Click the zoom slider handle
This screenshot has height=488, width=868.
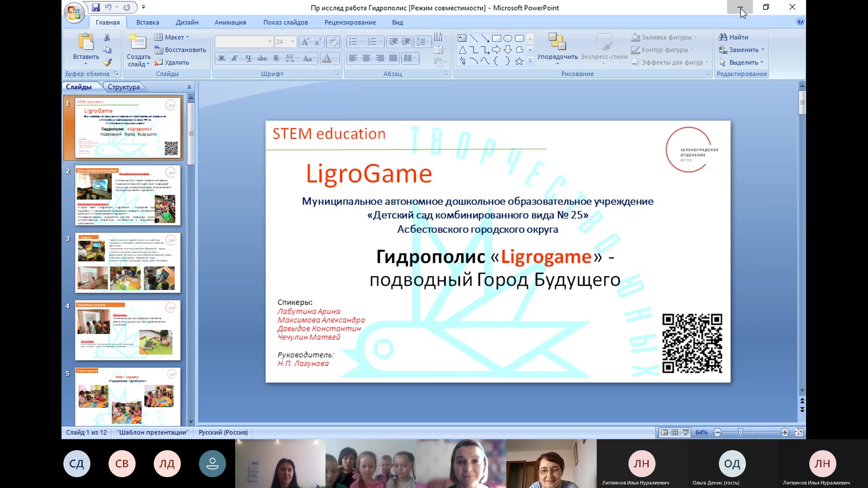[741, 432]
